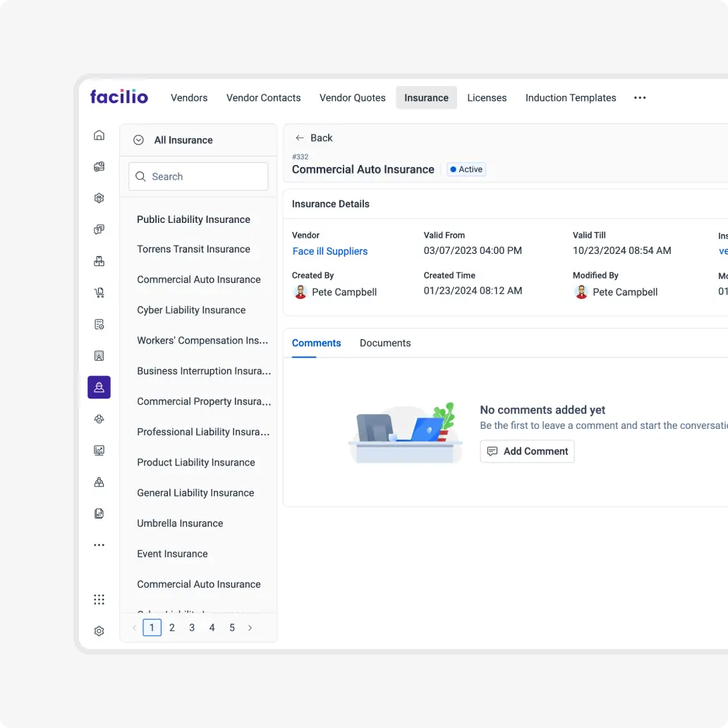Viewport: 728px width, 728px height.
Task: Switch to the Documents tab
Action: click(384, 343)
